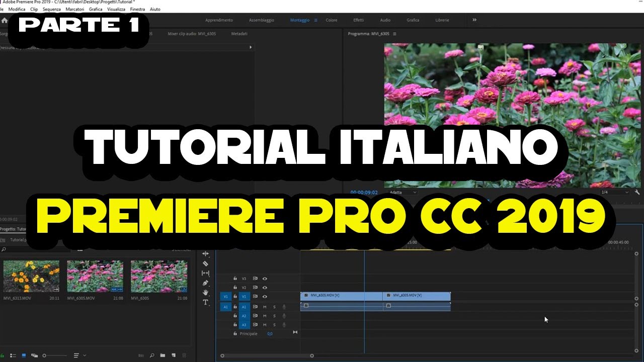Switch project panel to list view
This screenshot has height=362, width=644.
coord(13,355)
